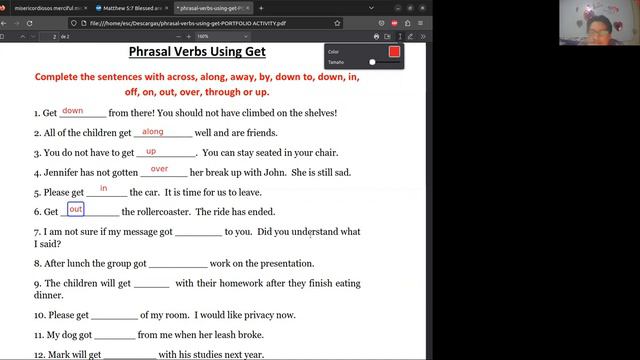Go forward with the browser forward arrow

[x=16, y=23]
